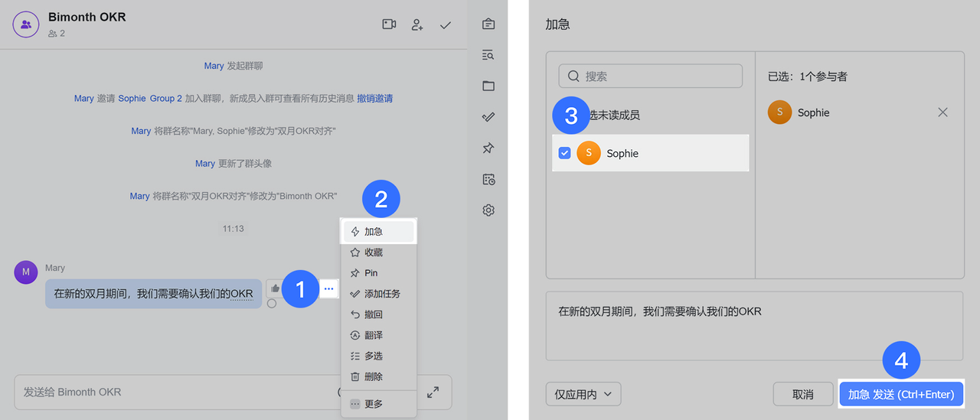
Task: Choose Pin from the context menu
Action: [x=379, y=273]
